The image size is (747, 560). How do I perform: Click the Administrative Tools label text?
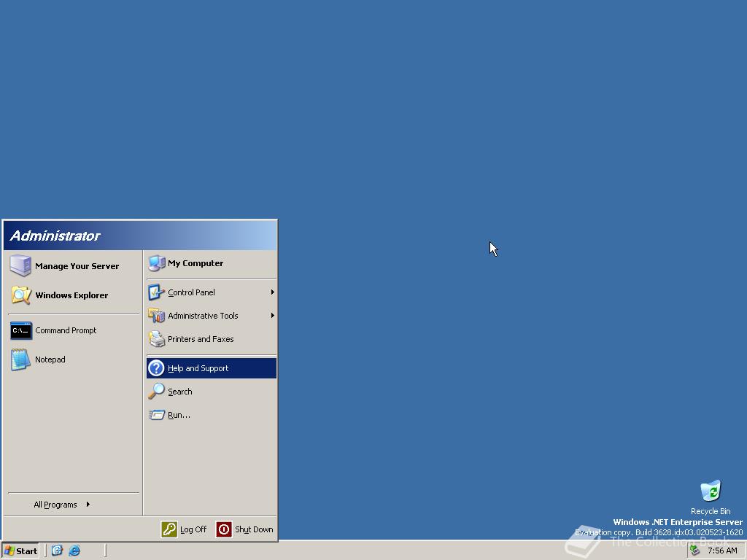(203, 316)
